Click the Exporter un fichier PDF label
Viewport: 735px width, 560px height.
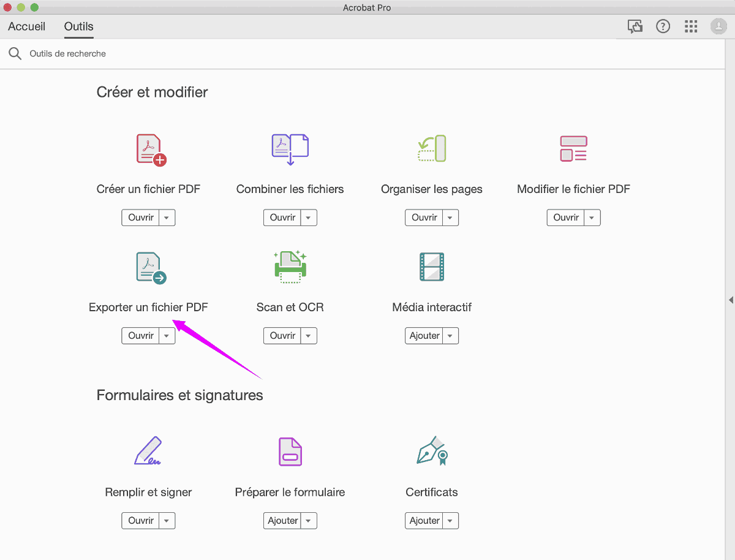tap(148, 307)
